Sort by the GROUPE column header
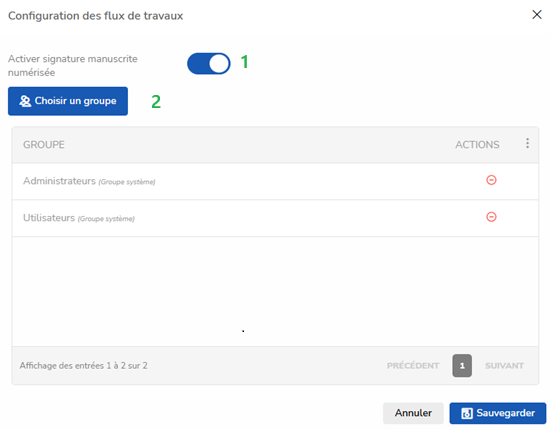The height and width of the screenshot is (430, 550). coord(44,145)
